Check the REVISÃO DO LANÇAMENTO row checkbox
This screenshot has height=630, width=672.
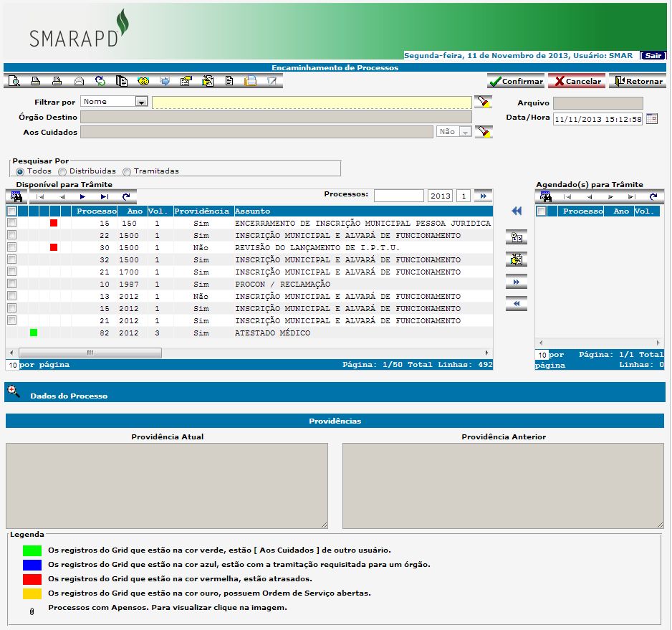pyautogui.click(x=11, y=247)
